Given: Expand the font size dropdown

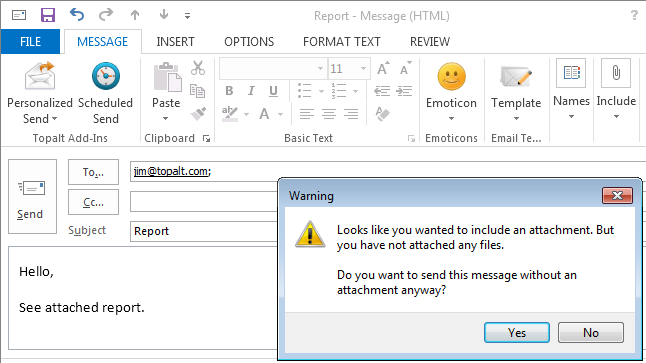Looking at the screenshot, I should pyautogui.click(x=363, y=68).
